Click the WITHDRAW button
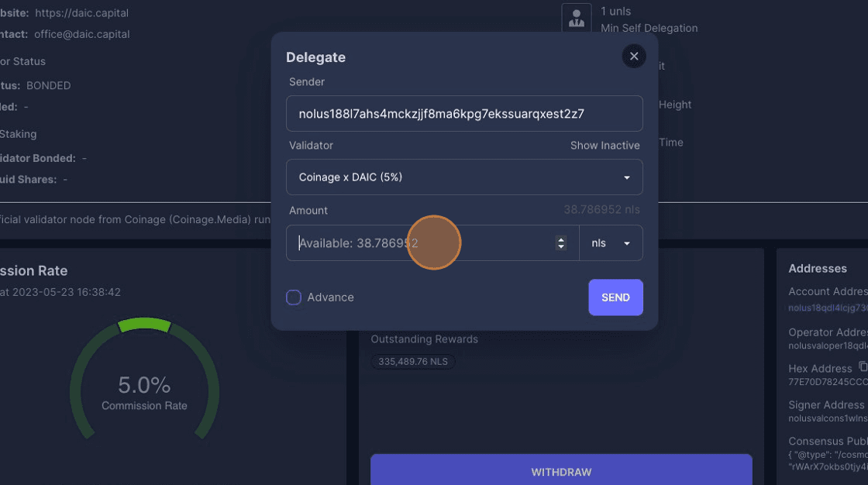The width and height of the screenshot is (868, 485). (561, 472)
